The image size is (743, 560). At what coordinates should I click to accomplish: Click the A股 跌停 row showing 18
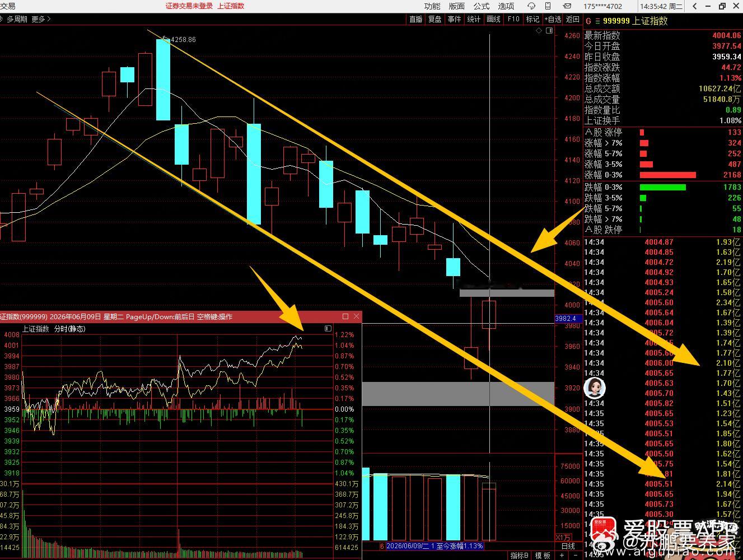[x=663, y=230]
